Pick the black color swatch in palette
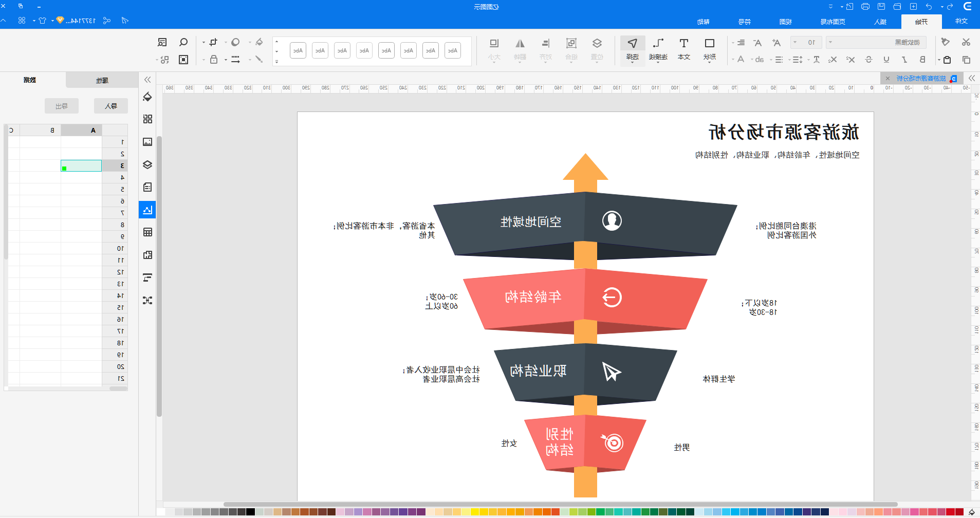This screenshot has height=518, width=980. (250, 512)
